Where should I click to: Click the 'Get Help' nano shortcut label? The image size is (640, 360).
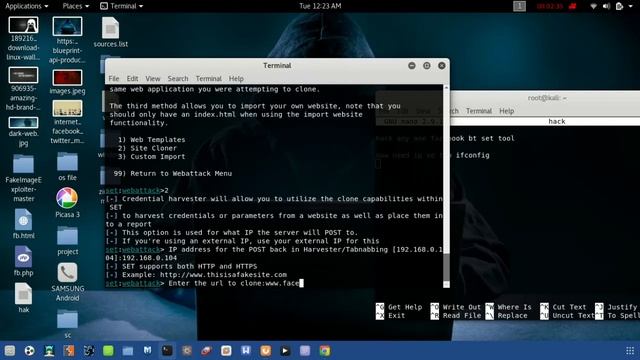(x=405, y=307)
